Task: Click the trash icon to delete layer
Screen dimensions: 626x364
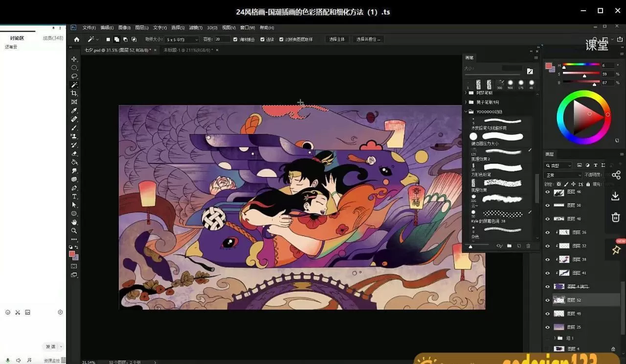Action: click(616, 217)
